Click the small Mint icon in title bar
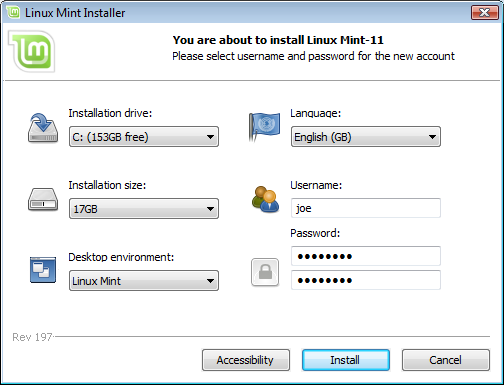This screenshot has height=385, width=504. (x=13, y=12)
